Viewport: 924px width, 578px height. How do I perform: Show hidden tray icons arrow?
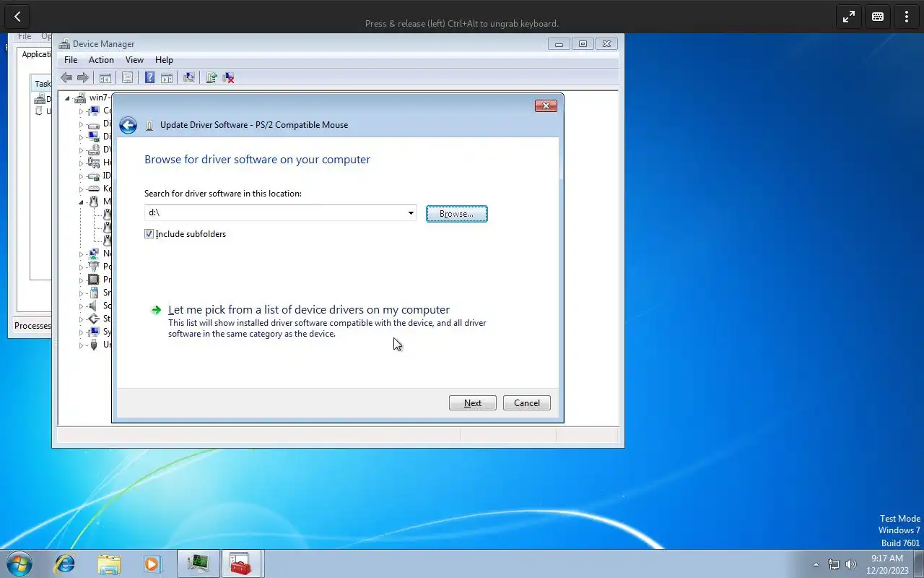816,564
